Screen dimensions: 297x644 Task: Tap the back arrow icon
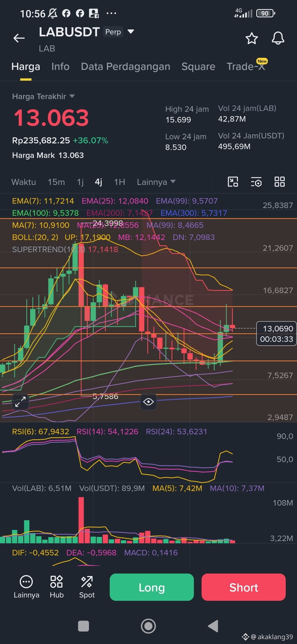19,38
